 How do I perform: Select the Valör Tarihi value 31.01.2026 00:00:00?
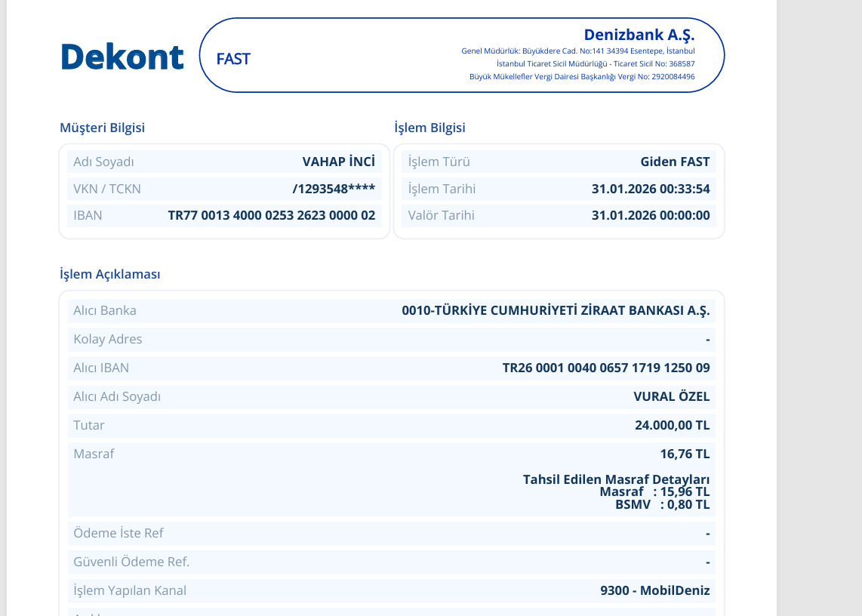(651, 215)
